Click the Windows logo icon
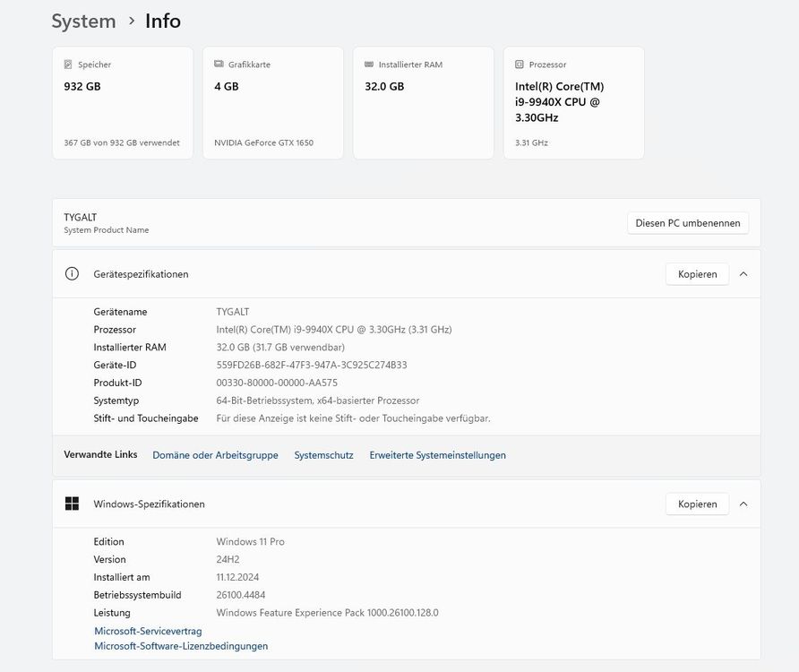The height and width of the screenshot is (672, 799). [72, 504]
